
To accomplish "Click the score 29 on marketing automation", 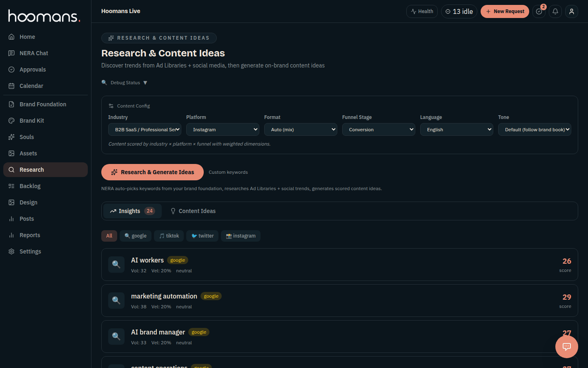I will click(x=567, y=297).
